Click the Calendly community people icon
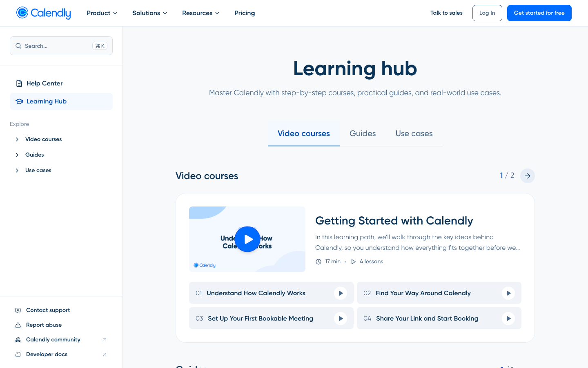The image size is (588, 368). coord(18,340)
